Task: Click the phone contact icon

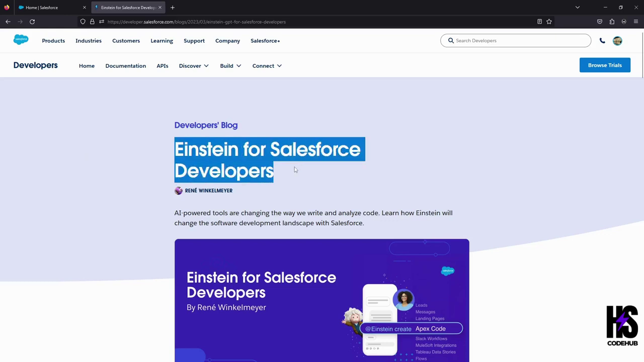Action: pos(602,41)
